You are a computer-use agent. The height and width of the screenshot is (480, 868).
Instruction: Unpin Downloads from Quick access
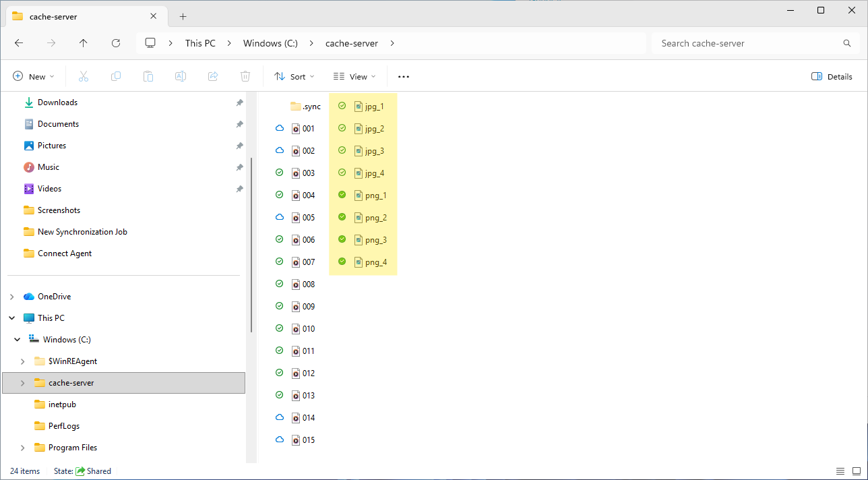(239, 102)
